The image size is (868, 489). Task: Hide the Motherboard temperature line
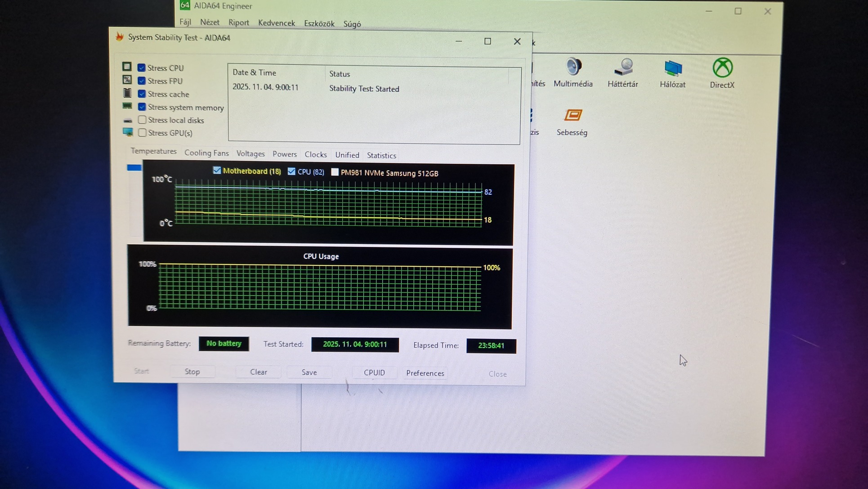click(x=217, y=170)
